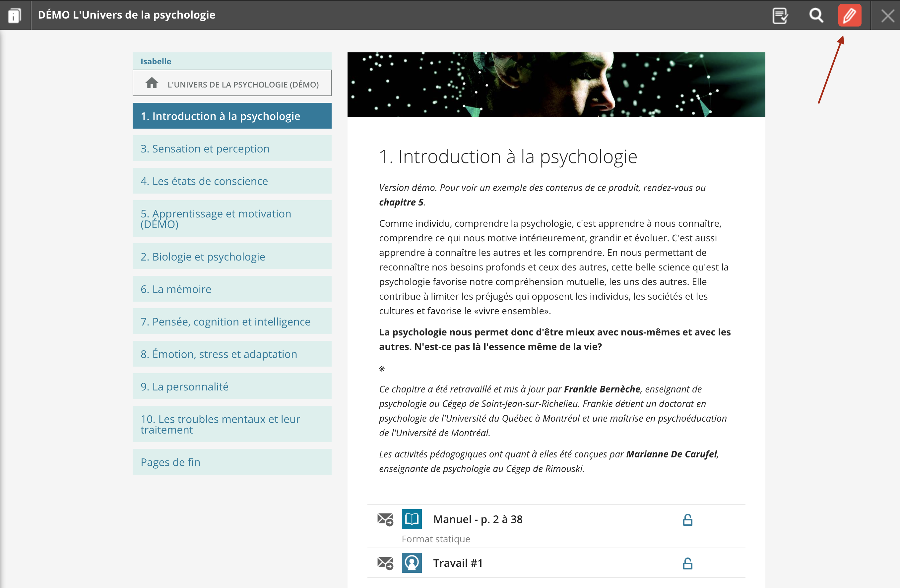The width and height of the screenshot is (900, 588).
Task: Open chapter 3. Sensation et perception
Action: coord(232,148)
